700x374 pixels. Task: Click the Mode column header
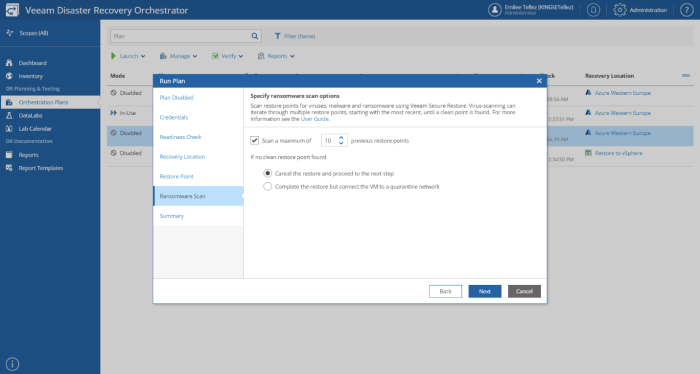pos(117,76)
